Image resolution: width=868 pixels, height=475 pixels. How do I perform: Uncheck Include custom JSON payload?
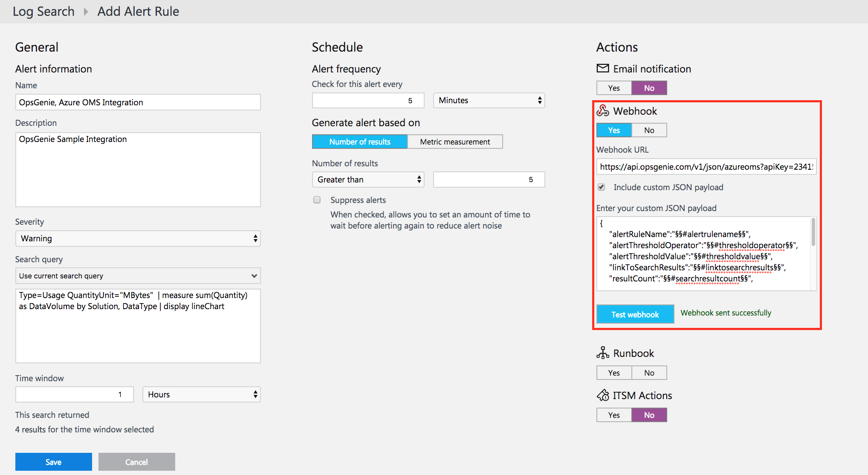click(601, 187)
